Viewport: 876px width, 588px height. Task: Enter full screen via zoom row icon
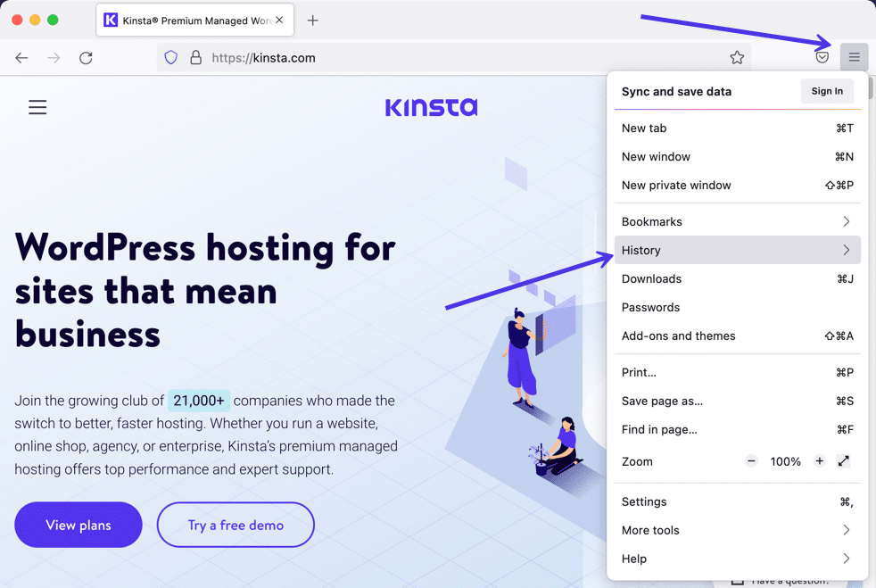point(843,461)
